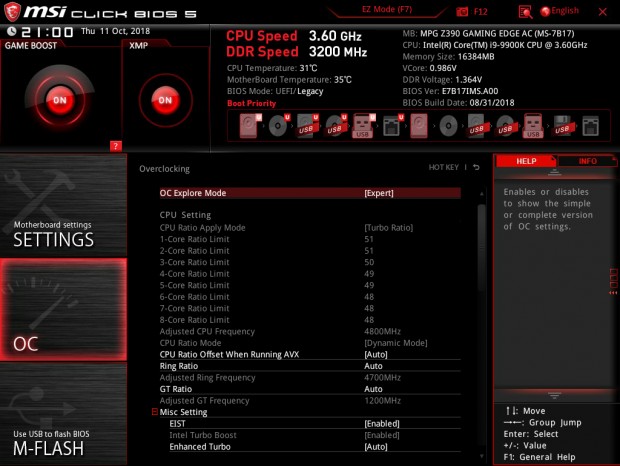The width and height of the screenshot is (620, 466).
Task: Open the M-FLASH menu tile
Action: (x=63, y=414)
